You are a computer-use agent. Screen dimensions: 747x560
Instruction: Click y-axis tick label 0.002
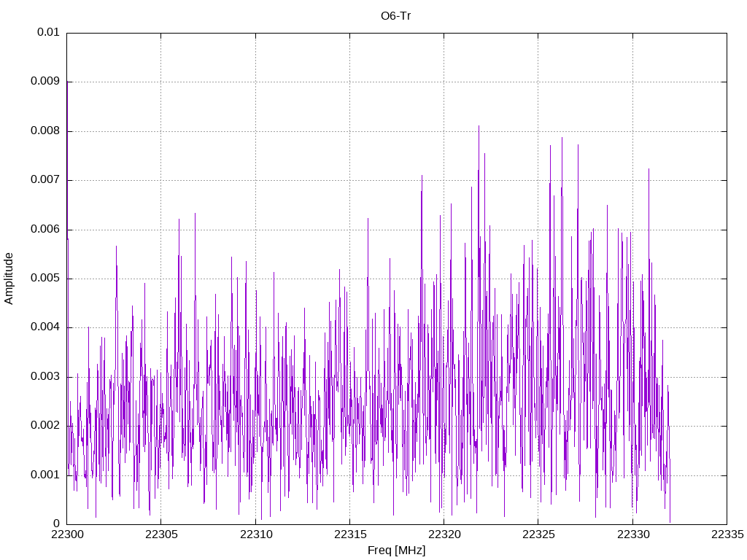(45, 426)
